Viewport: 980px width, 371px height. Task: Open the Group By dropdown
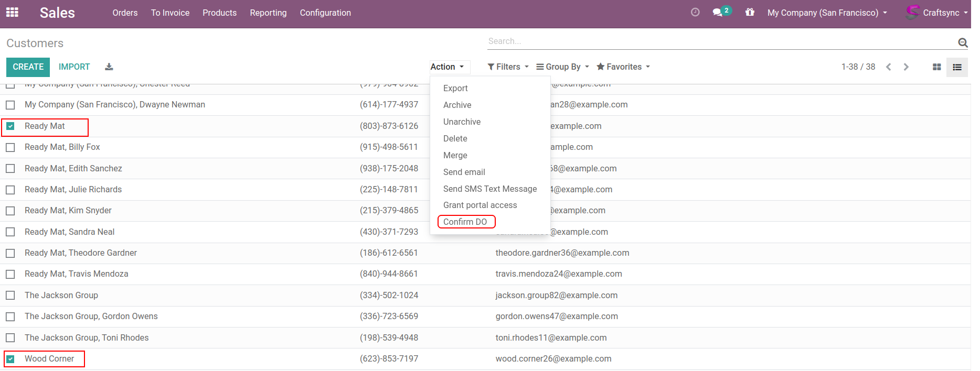tap(562, 67)
